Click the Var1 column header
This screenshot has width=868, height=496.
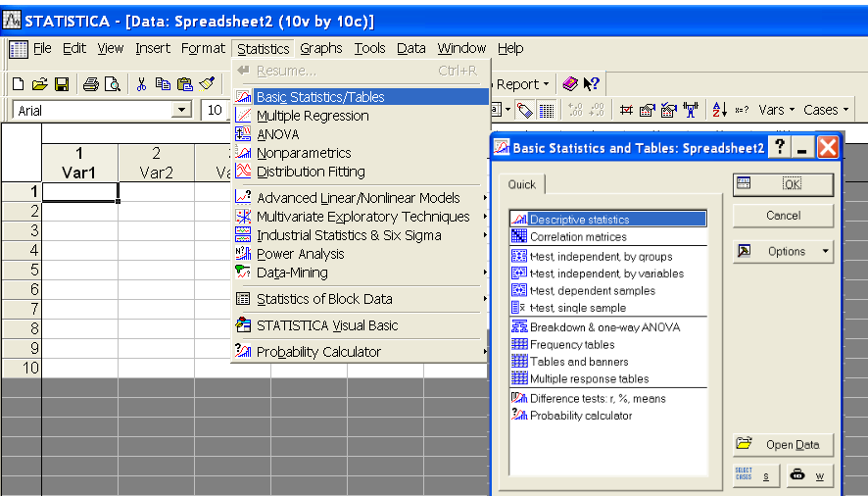point(79,163)
